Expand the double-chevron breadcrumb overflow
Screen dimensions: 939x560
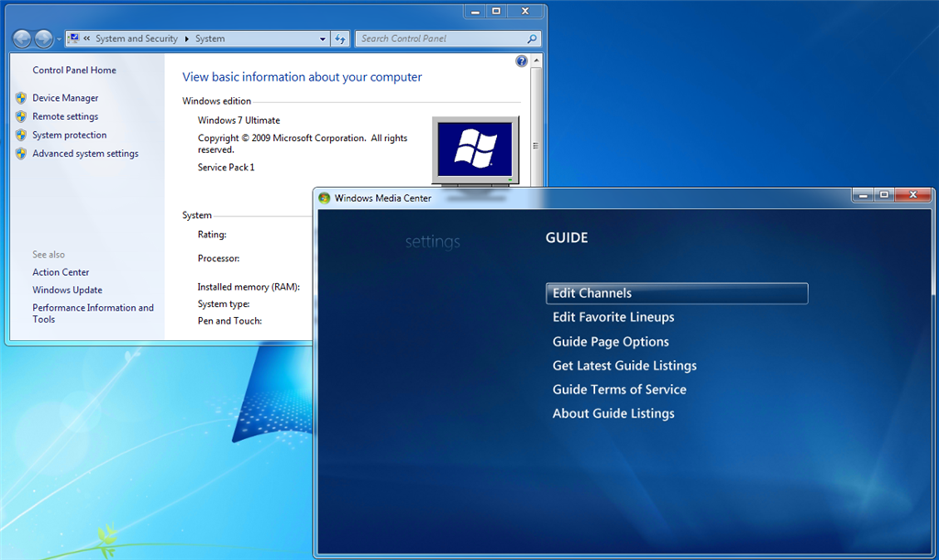tap(87, 38)
